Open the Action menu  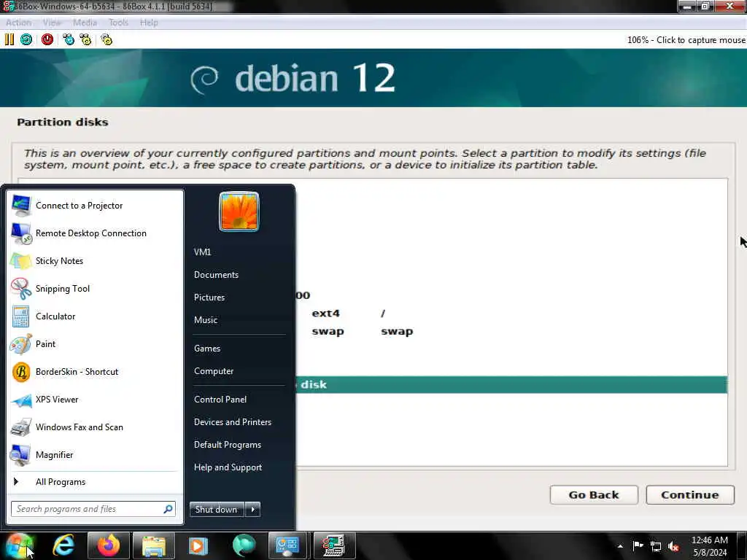tap(18, 23)
